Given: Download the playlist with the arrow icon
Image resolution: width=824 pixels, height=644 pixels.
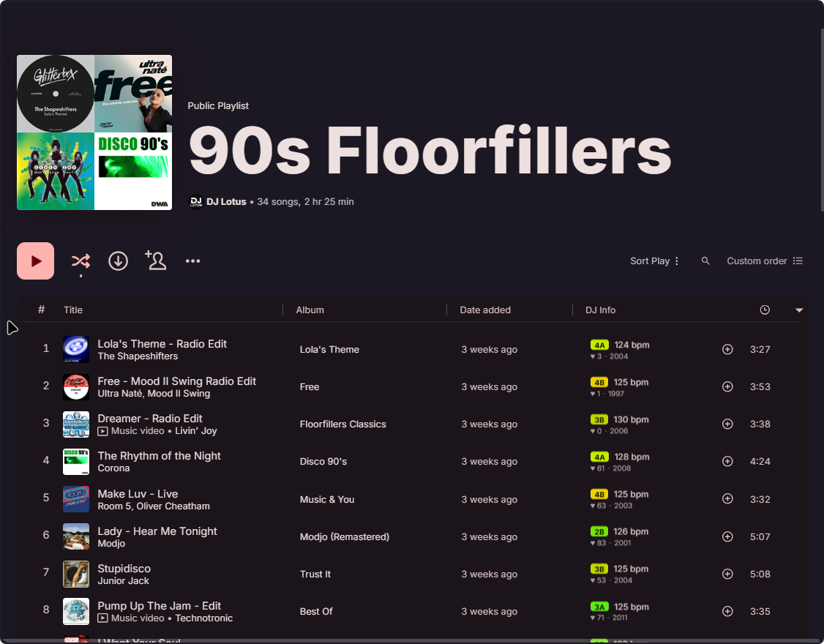Looking at the screenshot, I should [119, 261].
